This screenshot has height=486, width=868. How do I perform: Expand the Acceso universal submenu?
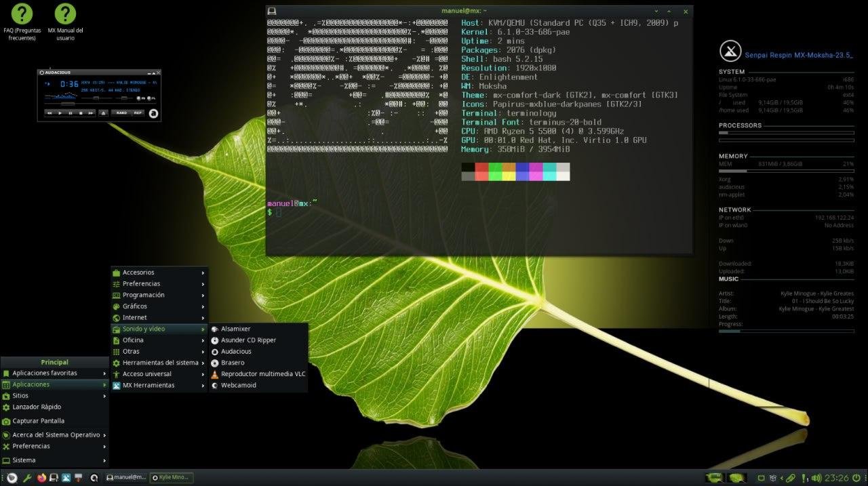pos(159,373)
